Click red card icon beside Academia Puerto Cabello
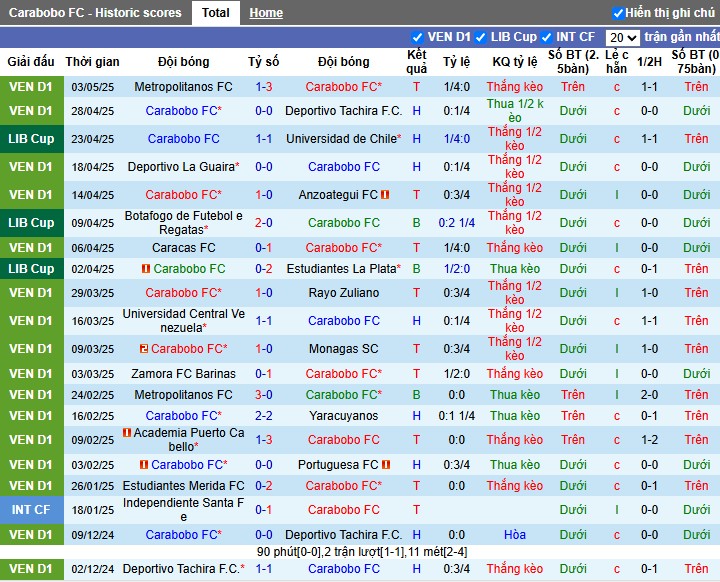Image resolution: width=720 pixels, height=582 pixels. point(127,433)
